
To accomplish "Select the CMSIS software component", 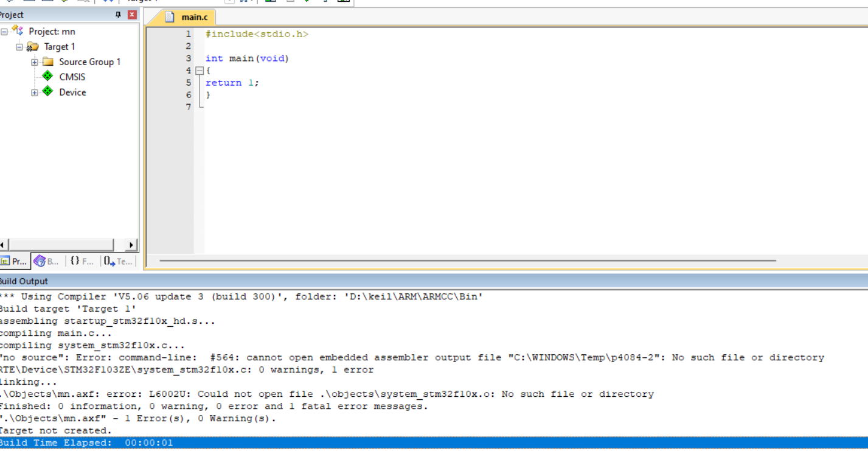I will pos(72,77).
